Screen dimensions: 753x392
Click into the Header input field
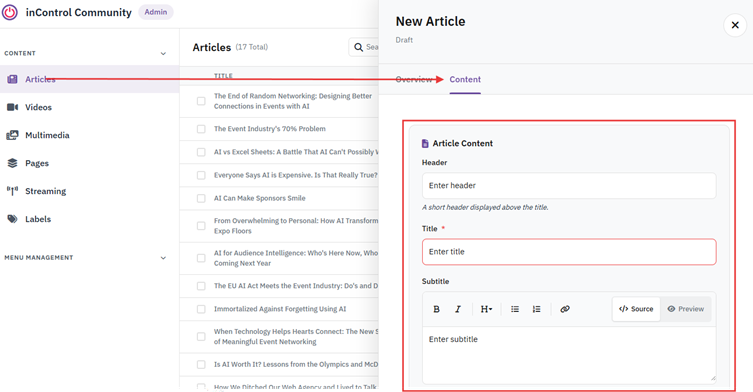point(569,185)
